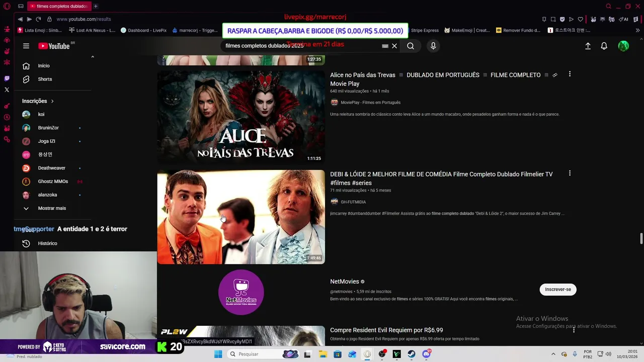This screenshot has width=644, height=362.
Task: Open the on-screen keyboard icon in the search box
Action: [385, 46]
